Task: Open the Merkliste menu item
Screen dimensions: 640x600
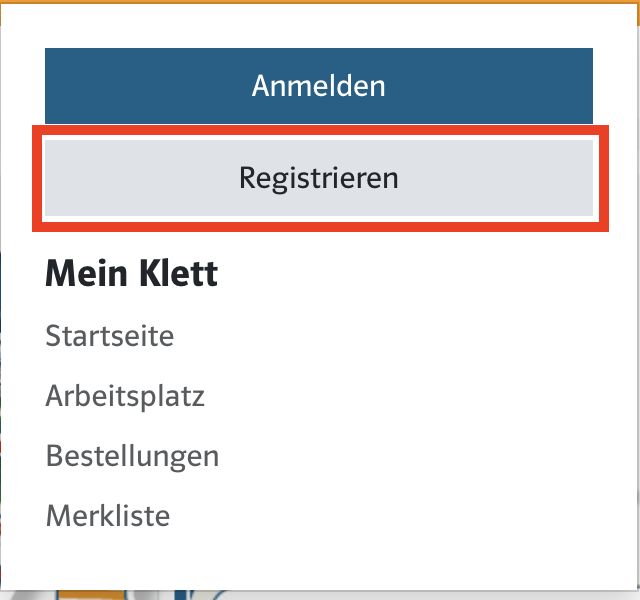Action: [108, 517]
